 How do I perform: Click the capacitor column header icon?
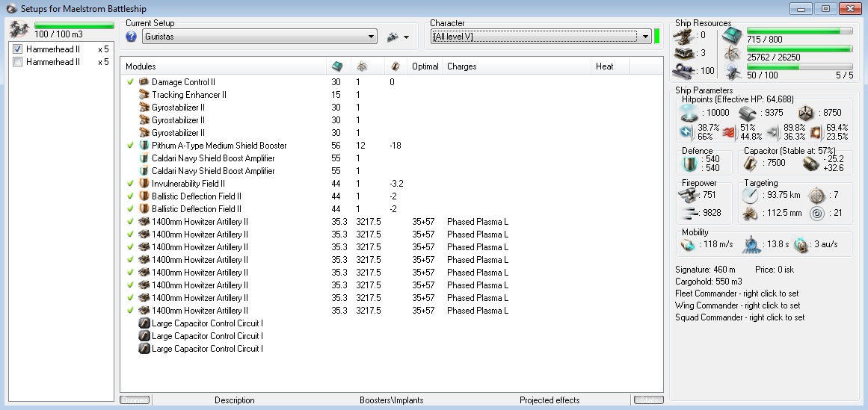pos(395,66)
